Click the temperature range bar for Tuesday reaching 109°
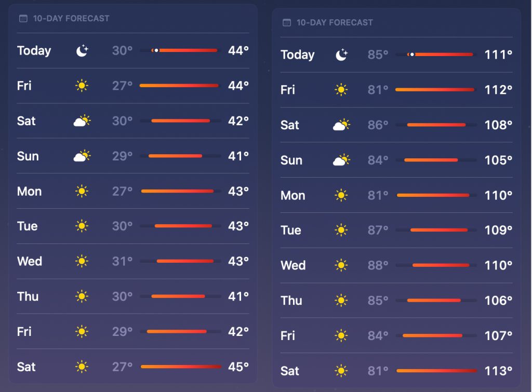Viewport: 532px width, 392px height. click(438, 230)
